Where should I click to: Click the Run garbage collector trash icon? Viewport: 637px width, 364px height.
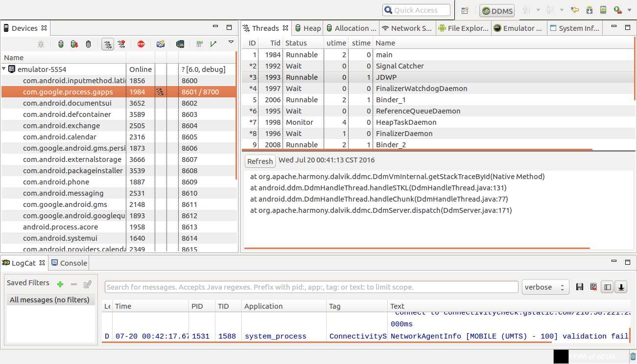[x=633, y=357]
